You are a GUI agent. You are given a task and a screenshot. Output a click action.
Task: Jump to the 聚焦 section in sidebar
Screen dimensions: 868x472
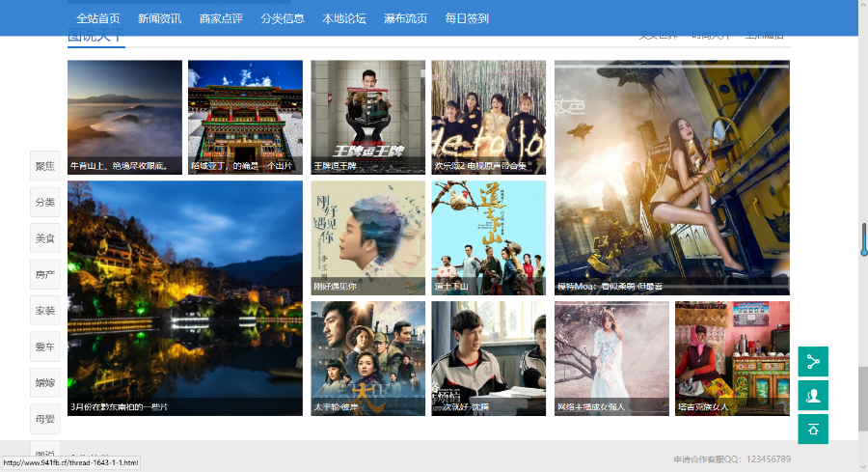coord(44,166)
